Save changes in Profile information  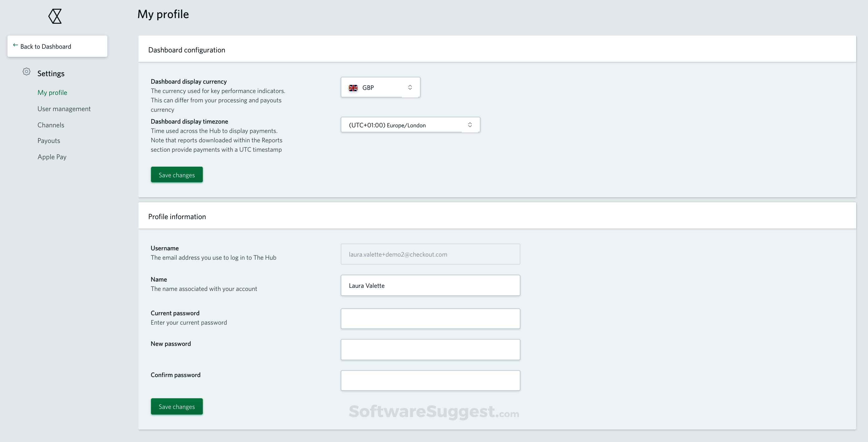(x=177, y=406)
